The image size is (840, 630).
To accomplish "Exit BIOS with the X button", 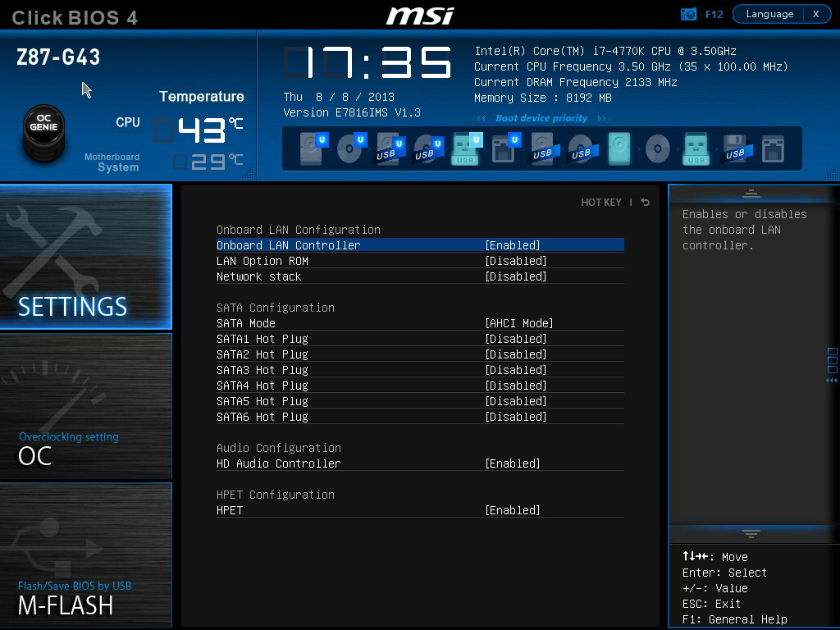I will [x=816, y=14].
